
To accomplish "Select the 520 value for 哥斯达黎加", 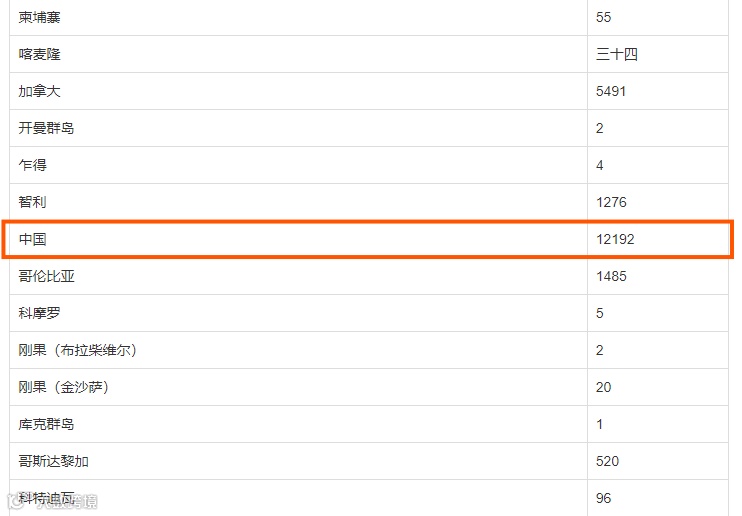I will click(608, 461).
